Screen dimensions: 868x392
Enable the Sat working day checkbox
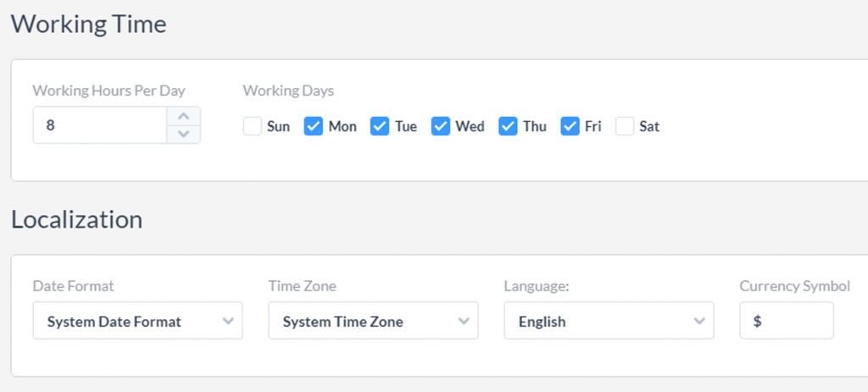pos(625,126)
